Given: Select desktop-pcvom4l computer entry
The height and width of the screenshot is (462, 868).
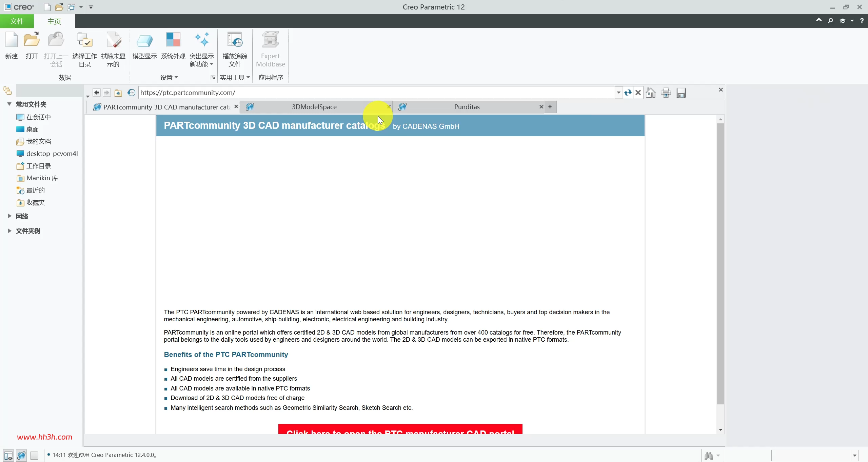Looking at the screenshot, I should [47, 154].
